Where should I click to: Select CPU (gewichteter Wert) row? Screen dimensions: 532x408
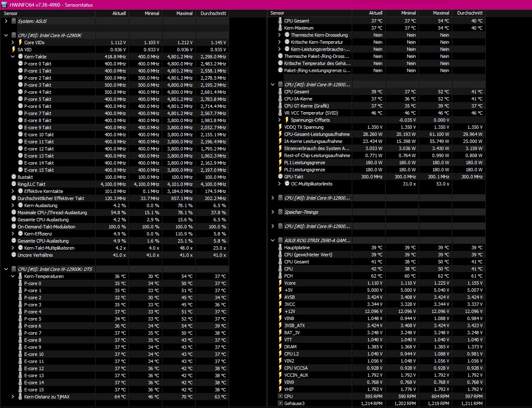376,255
